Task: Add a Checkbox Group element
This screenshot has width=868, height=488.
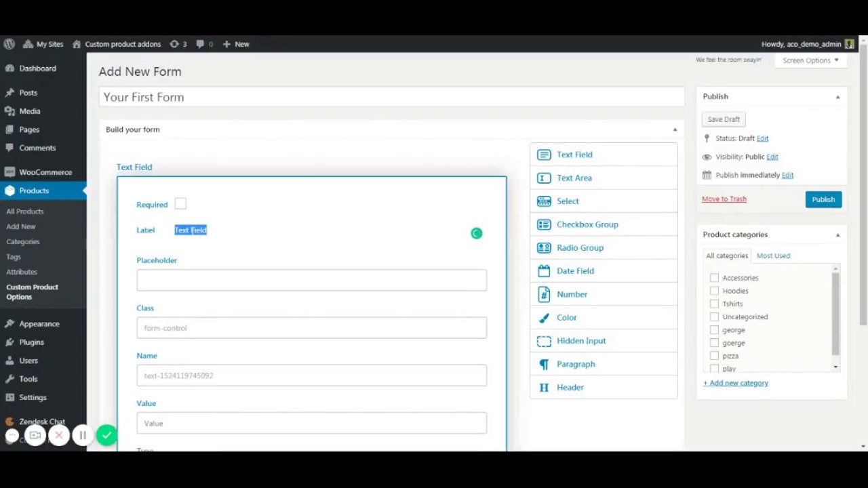Action: [604, 224]
